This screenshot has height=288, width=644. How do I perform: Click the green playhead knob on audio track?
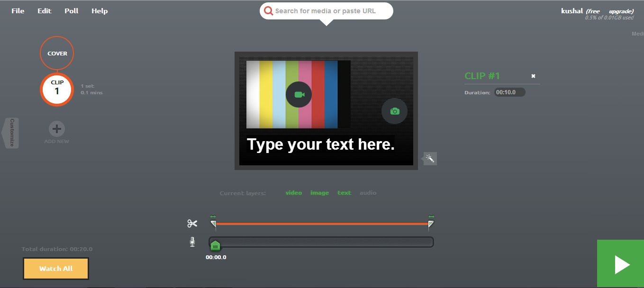215,245
